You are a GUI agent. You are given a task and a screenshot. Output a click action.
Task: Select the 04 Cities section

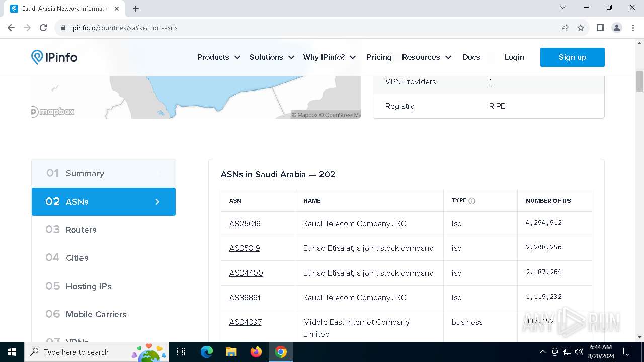pos(104,258)
